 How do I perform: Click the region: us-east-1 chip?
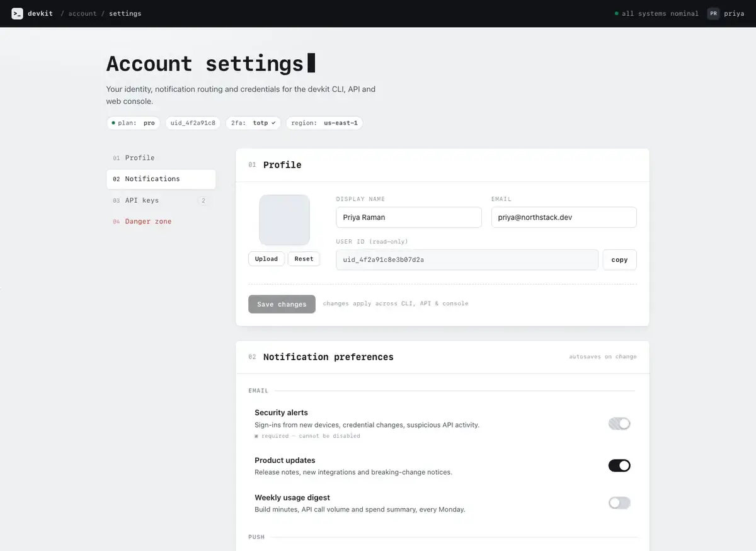click(324, 123)
